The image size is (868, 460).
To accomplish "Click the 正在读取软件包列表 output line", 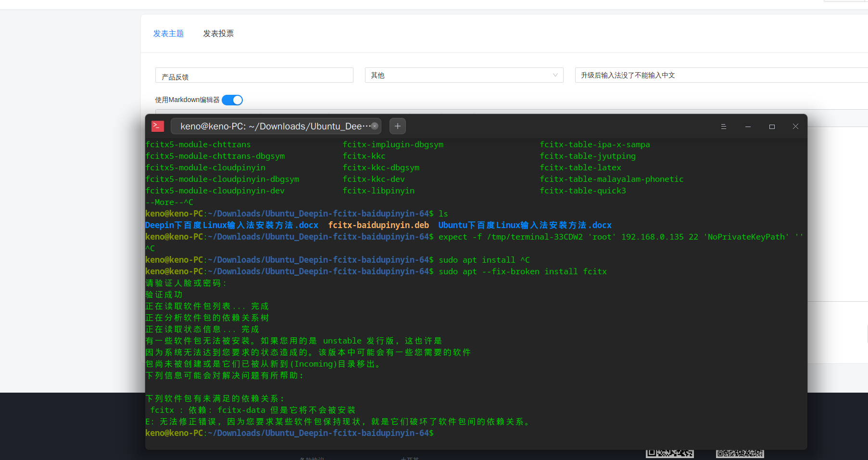I will [x=207, y=306].
